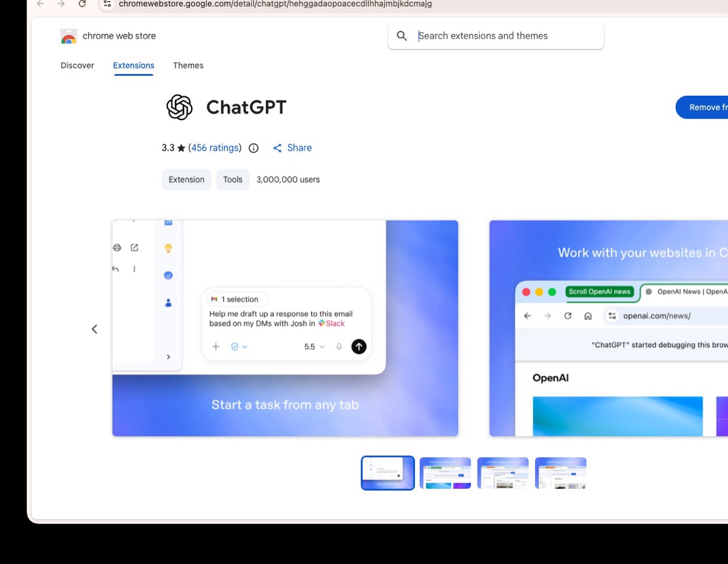The height and width of the screenshot is (564, 728).
Task: Focus the address bar URL
Action: pos(275,4)
